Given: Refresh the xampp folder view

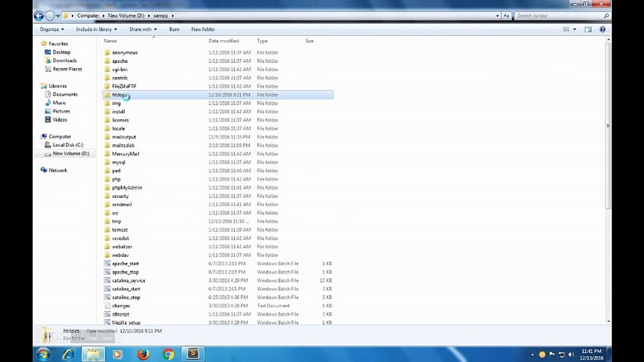Looking at the screenshot, I should [x=507, y=16].
